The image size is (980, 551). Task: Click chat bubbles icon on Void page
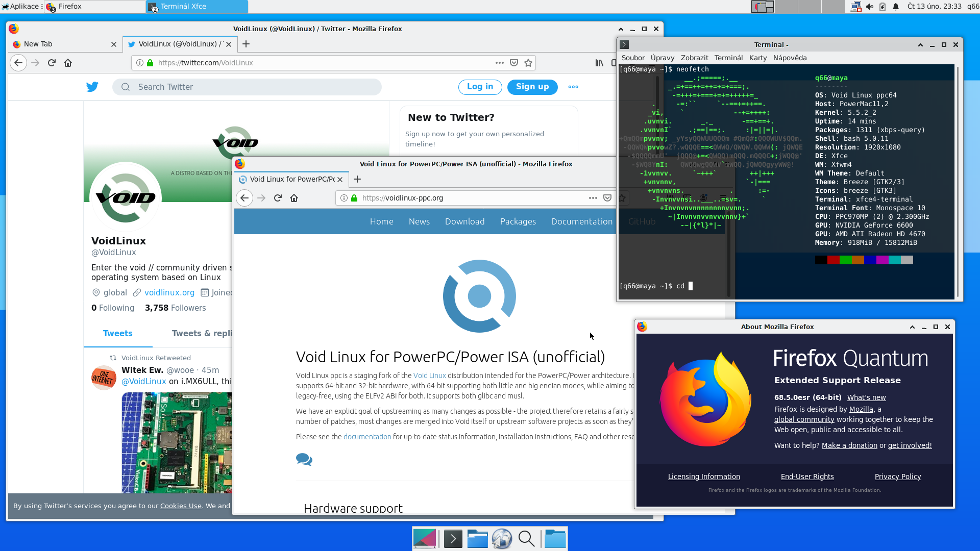(304, 459)
